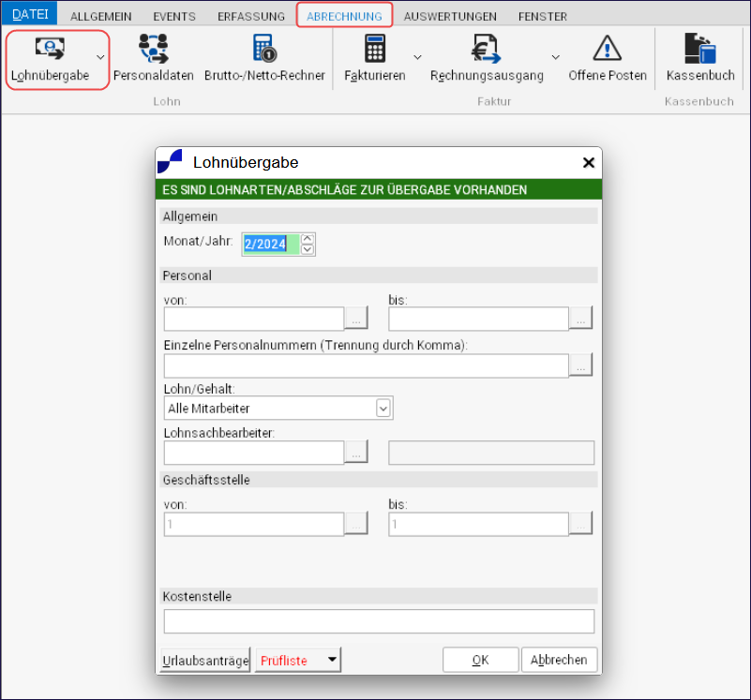This screenshot has width=751, height=700.
Task: Launch the Brutto-/Netto-Rechner calculator
Action: pyautogui.click(x=264, y=50)
